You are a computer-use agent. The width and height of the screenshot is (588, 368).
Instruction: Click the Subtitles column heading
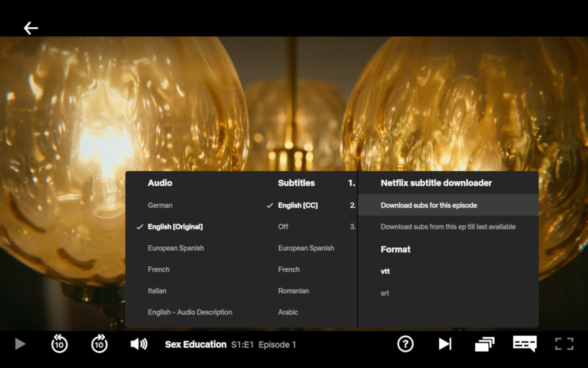click(x=296, y=183)
